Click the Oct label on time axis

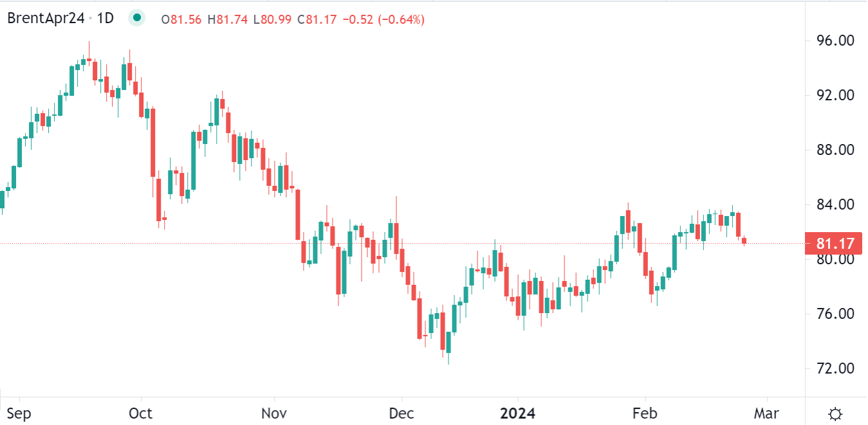[140, 413]
